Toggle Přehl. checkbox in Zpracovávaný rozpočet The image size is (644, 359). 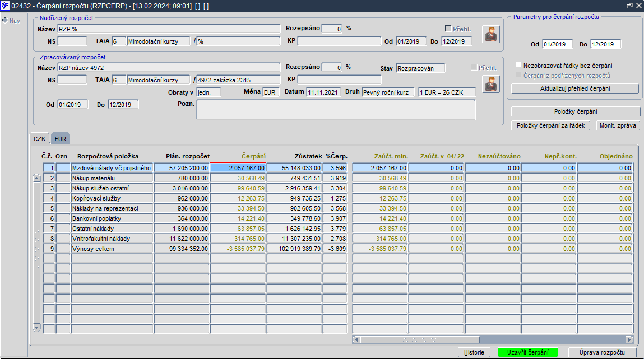474,67
